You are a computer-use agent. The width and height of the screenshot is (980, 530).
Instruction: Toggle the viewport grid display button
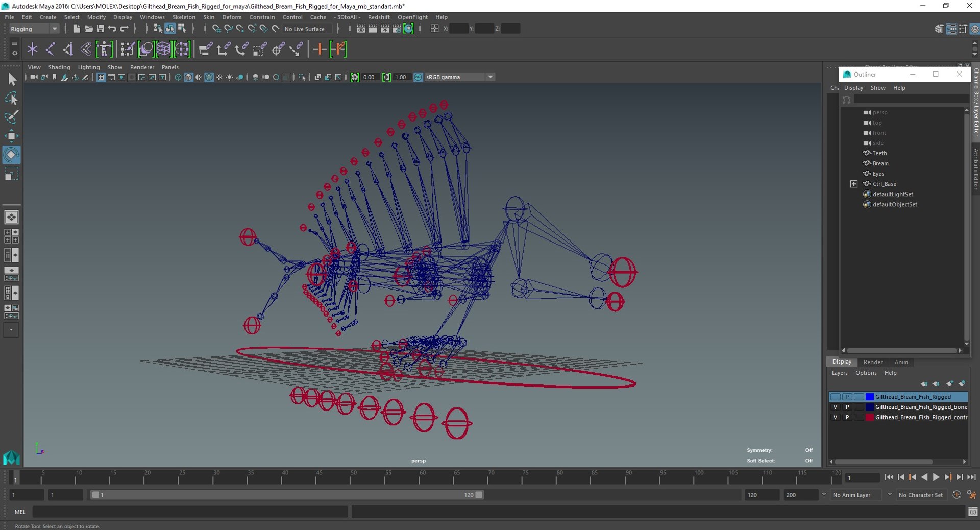[101, 77]
